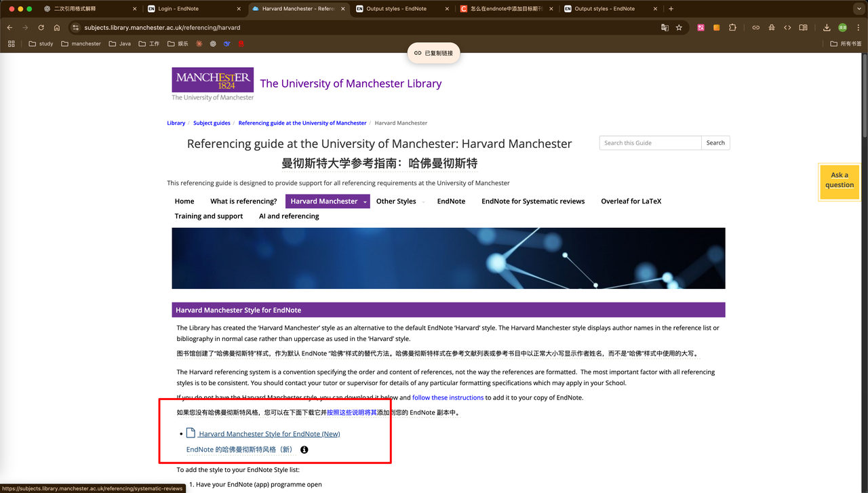The height and width of the screenshot is (493, 868).
Task: Open the apps grid in bookmarks bar
Action: pos(11,43)
